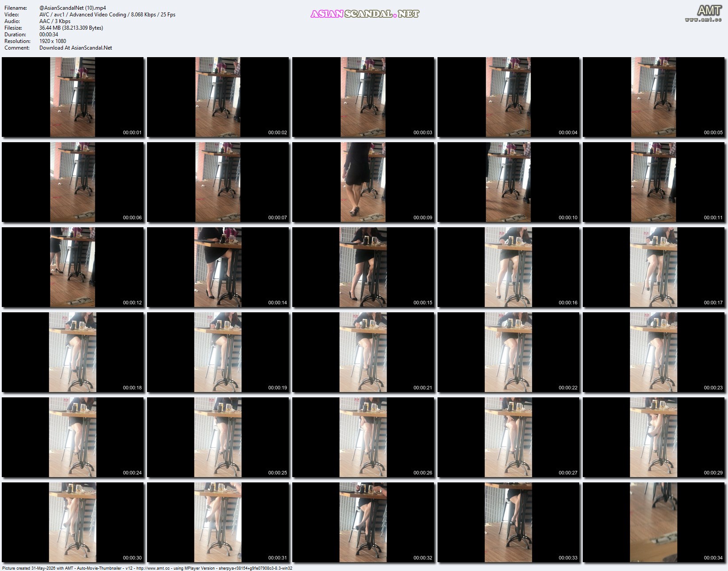The image size is (728, 571).
Task: Click the frame at 00:00:07
Action: (218, 182)
